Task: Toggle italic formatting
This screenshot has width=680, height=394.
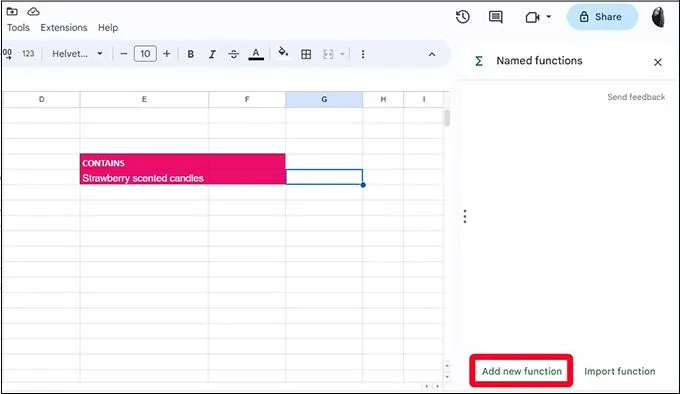Action: (x=212, y=54)
